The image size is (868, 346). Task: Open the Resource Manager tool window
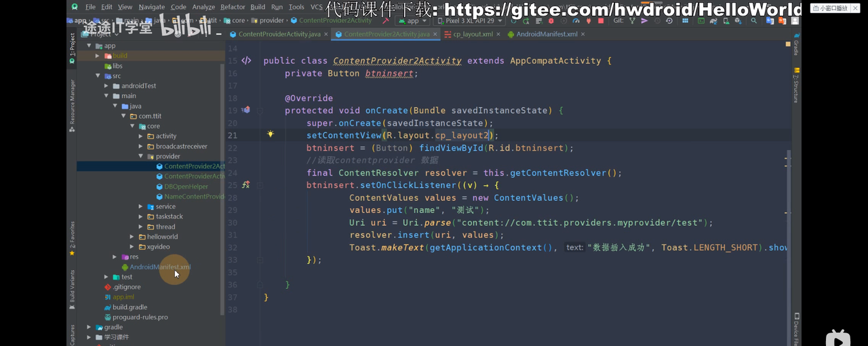pos(72,104)
